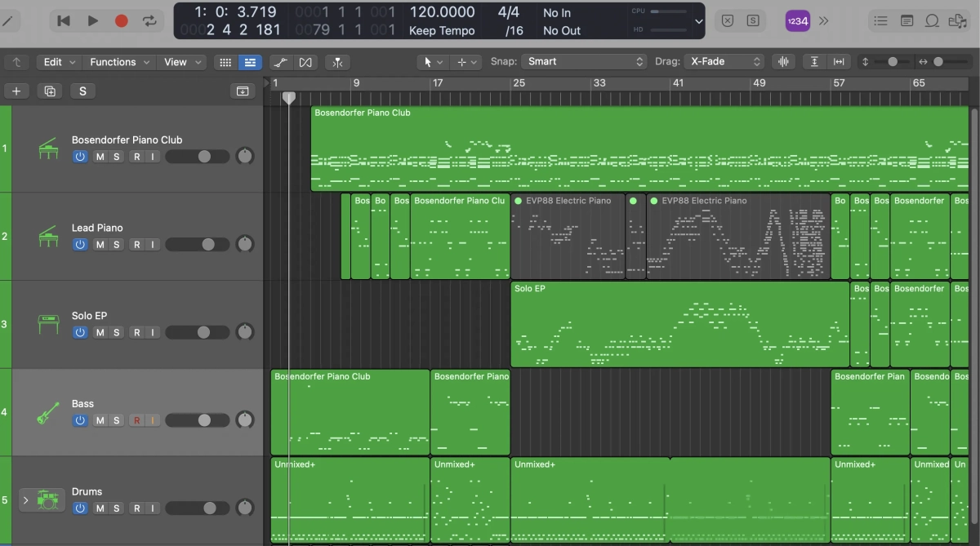This screenshot has height=546, width=980.
Task: Show automation with the automation icon
Action: pyautogui.click(x=280, y=62)
